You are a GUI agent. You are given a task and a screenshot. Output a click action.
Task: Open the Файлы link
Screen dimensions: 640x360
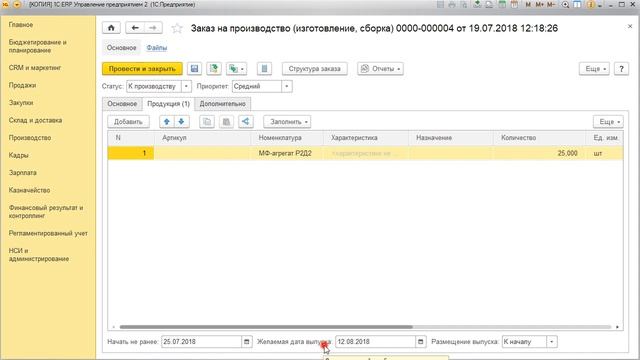[x=157, y=48]
